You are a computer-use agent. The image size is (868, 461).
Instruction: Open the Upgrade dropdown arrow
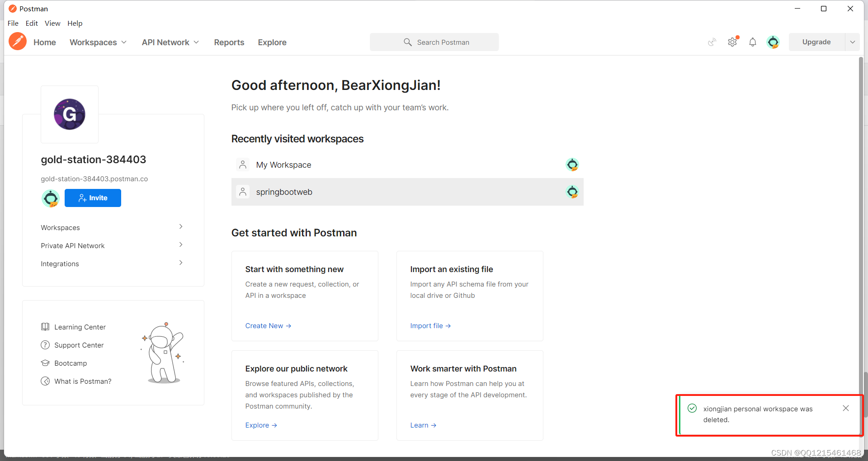pos(852,42)
